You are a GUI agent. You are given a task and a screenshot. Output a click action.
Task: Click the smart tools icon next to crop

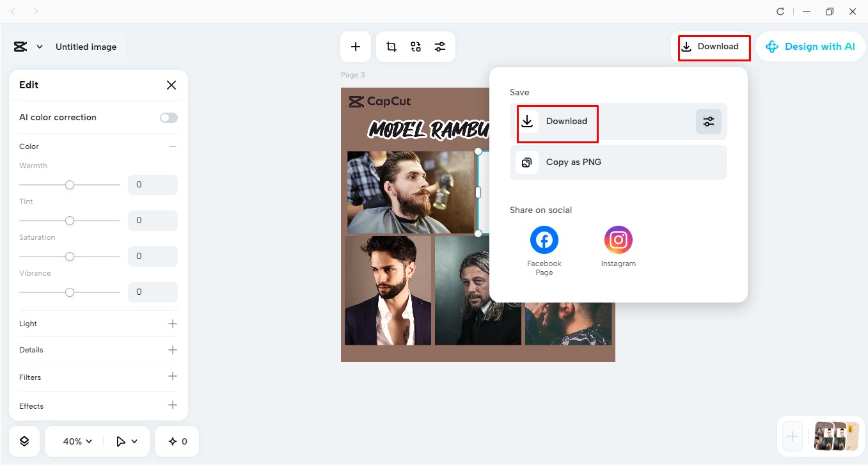[416, 47]
